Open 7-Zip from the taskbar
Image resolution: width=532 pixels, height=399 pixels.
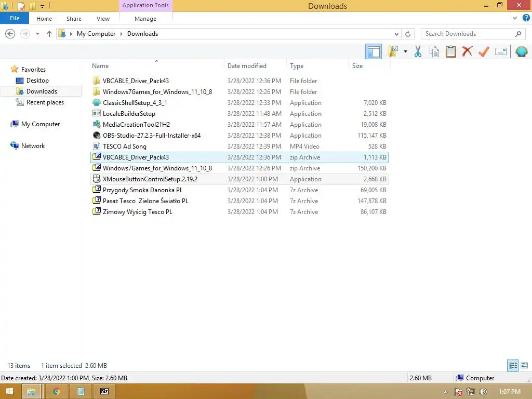104,392
